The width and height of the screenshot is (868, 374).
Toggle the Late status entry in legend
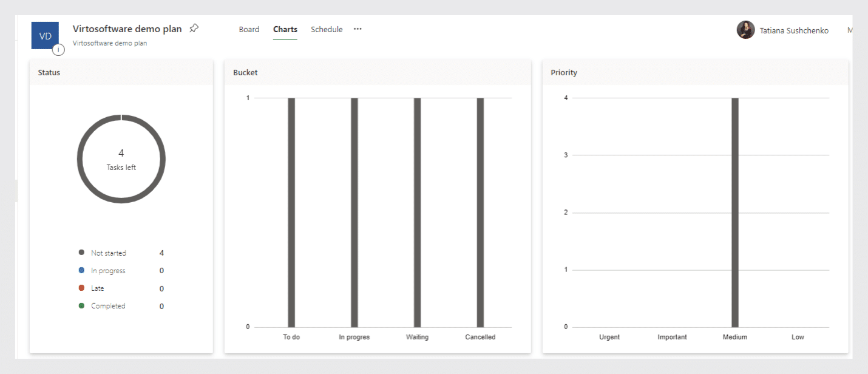point(97,288)
